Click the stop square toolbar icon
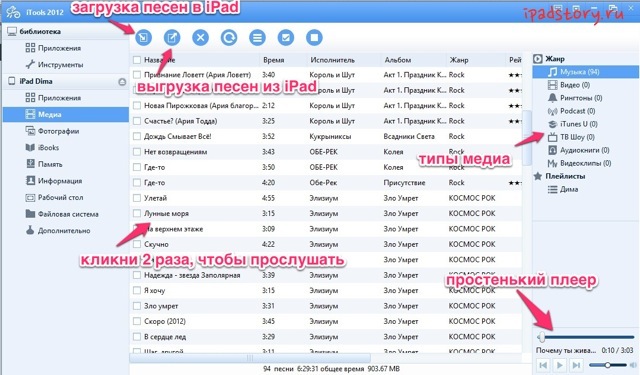The image size is (640, 375). (314, 38)
